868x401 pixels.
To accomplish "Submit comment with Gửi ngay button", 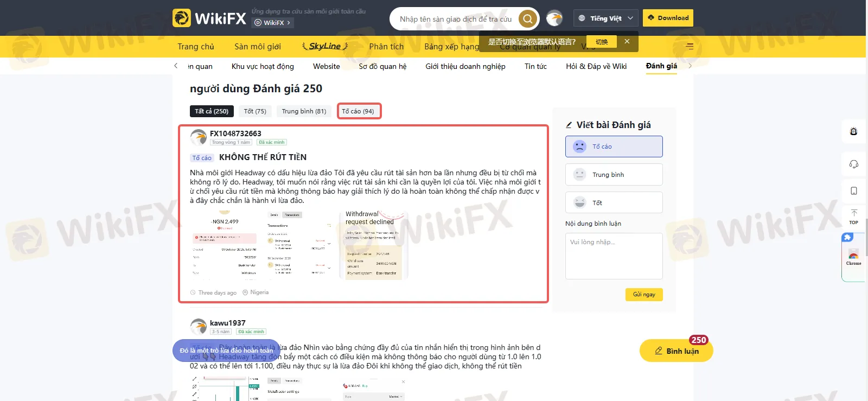I will [644, 294].
